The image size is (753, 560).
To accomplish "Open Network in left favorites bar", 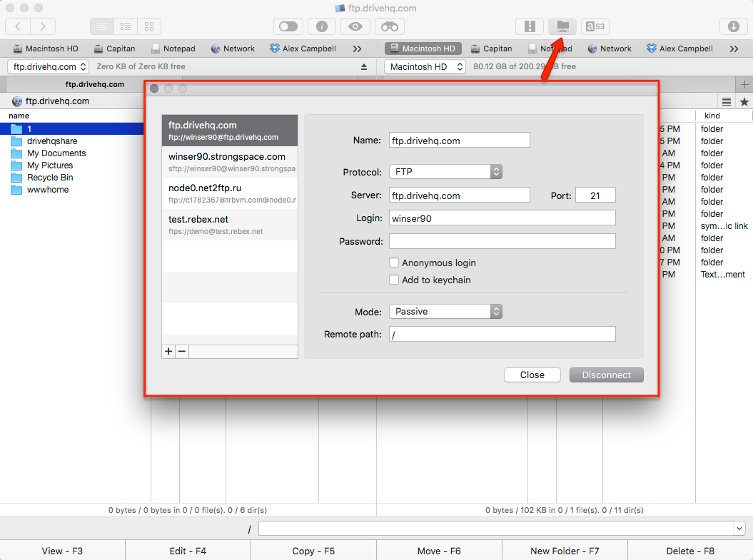I will click(x=233, y=49).
